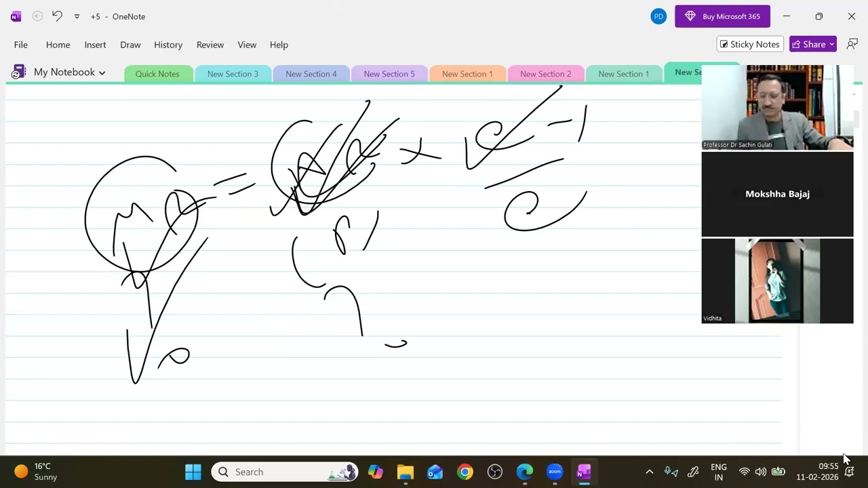The image size is (868, 488).
Task: Click the OneNote taskbar icon
Action: (584, 472)
